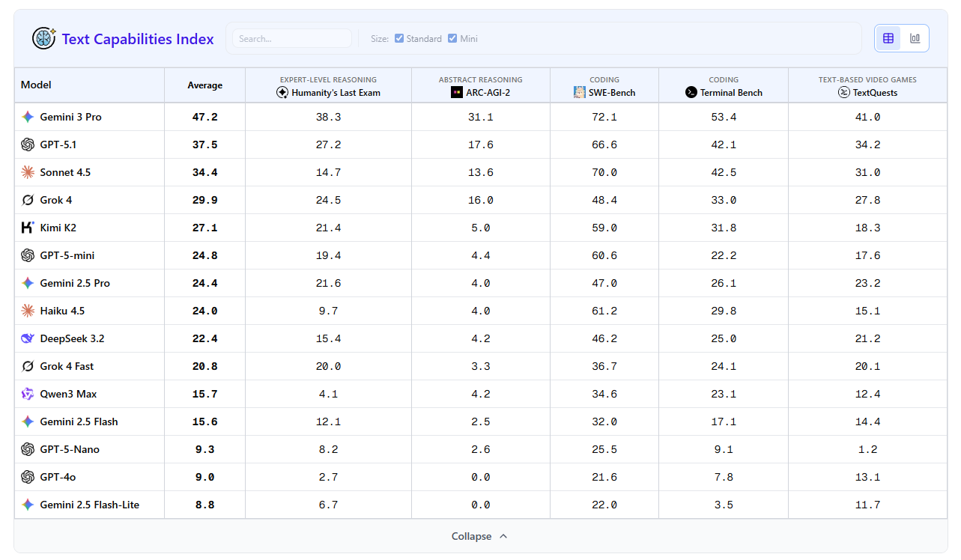The image size is (961, 560).
Task: Click Gemini 3 Pro's average score 47.2
Action: tap(205, 117)
